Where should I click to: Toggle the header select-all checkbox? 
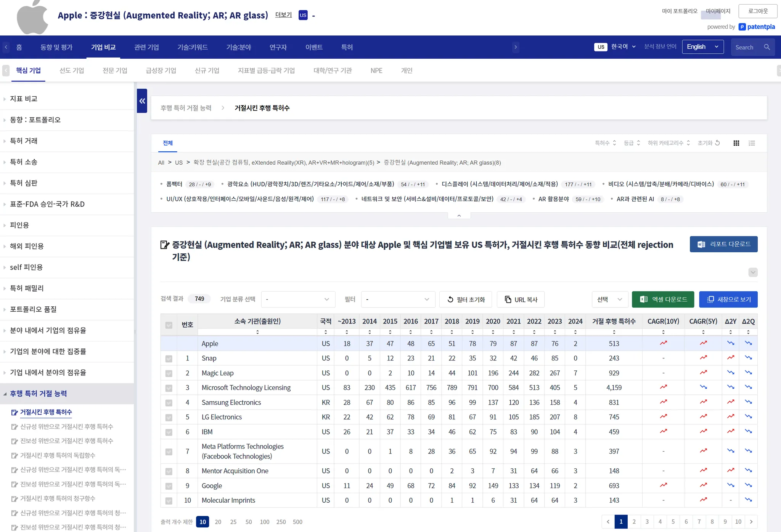(x=169, y=325)
